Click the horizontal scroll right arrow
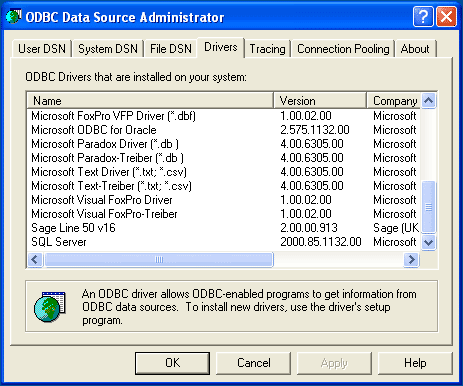Screen dimensions: 463x386 click(411, 259)
